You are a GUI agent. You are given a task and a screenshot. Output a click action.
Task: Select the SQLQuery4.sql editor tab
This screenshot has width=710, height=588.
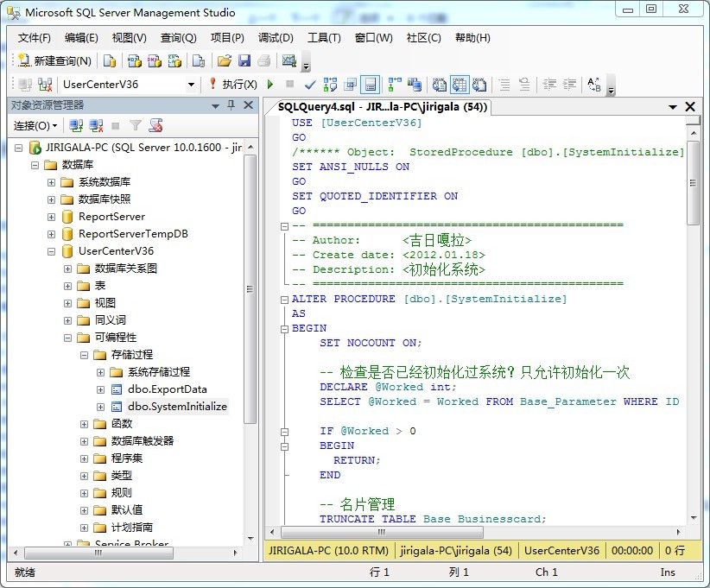[x=382, y=107]
